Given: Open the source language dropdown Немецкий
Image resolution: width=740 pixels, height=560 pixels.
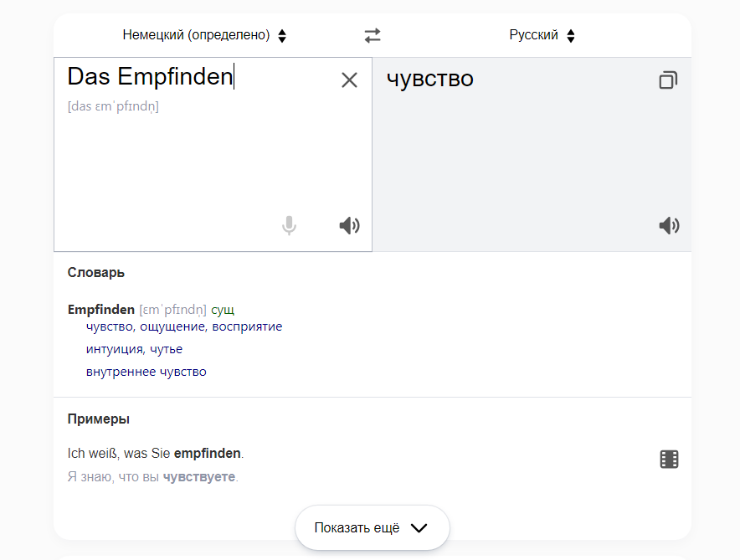Looking at the screenshot, I should tap(204, 35).
